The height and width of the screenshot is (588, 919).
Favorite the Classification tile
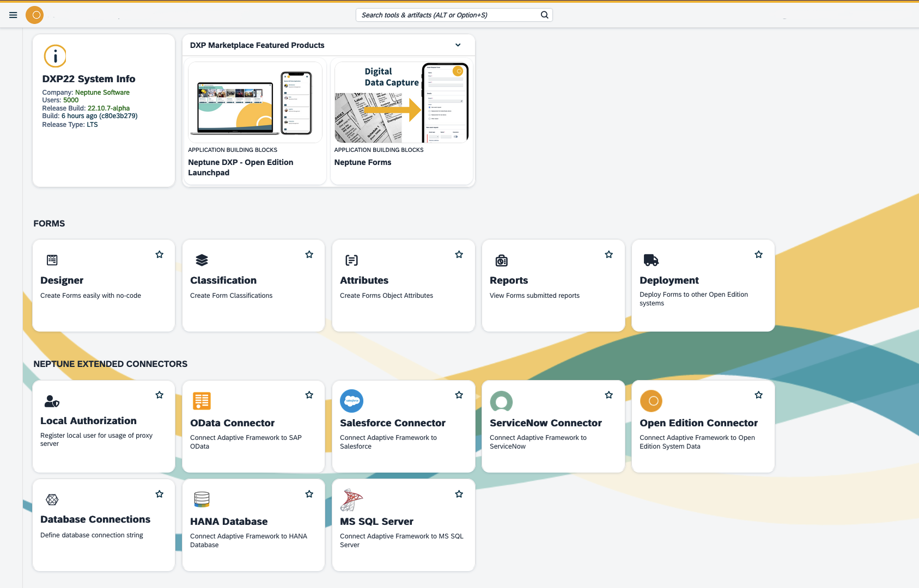pos(309,254)
